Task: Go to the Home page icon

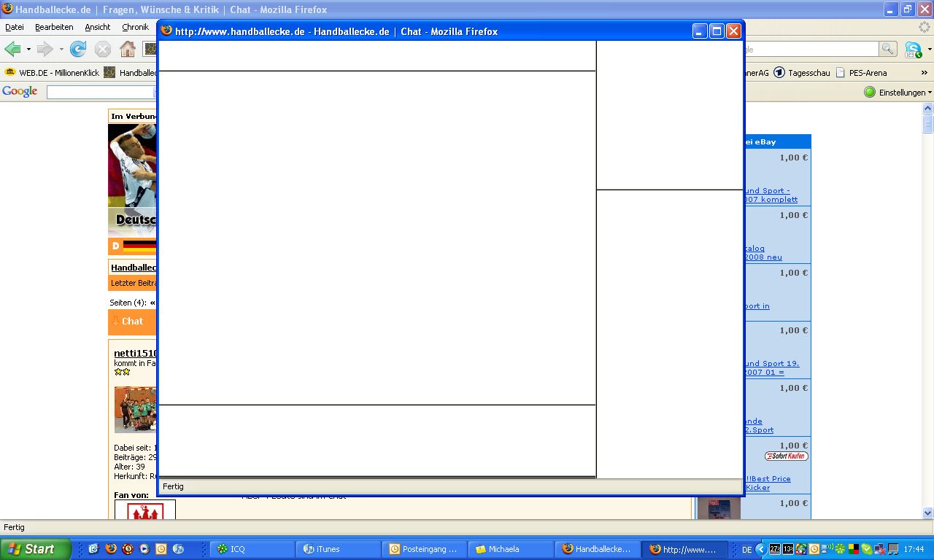Action: click(x=128, y=49)
